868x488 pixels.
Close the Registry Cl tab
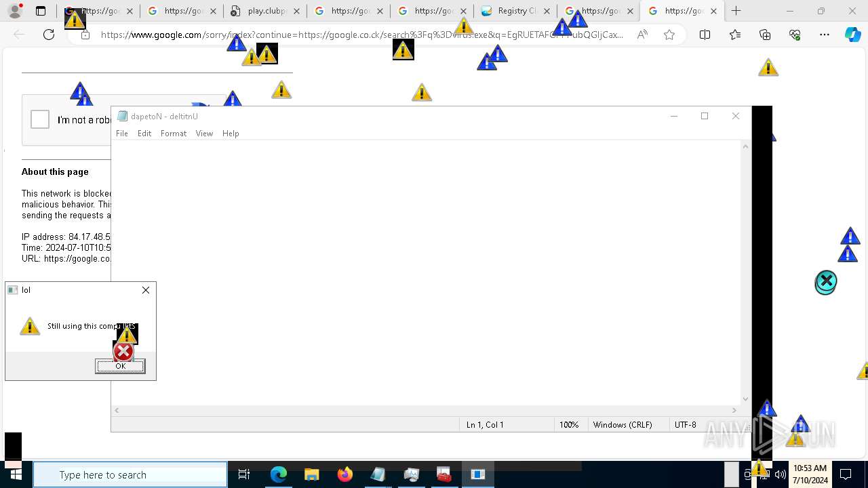pos(547,11)
